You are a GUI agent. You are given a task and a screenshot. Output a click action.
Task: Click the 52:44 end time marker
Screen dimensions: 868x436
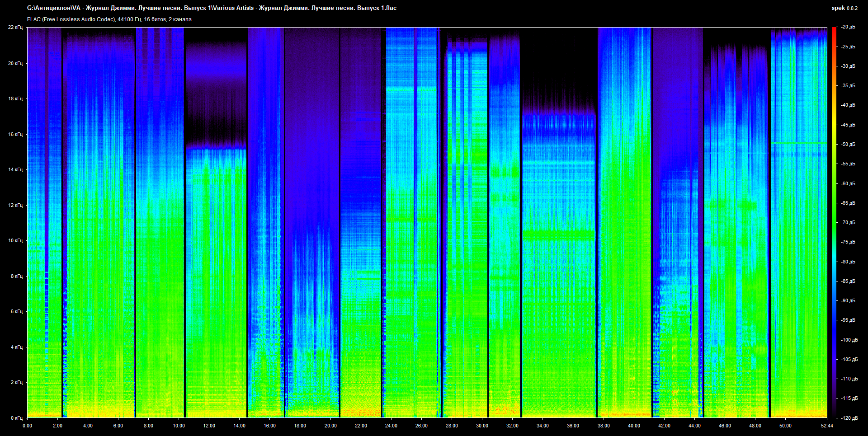point(827,426)
